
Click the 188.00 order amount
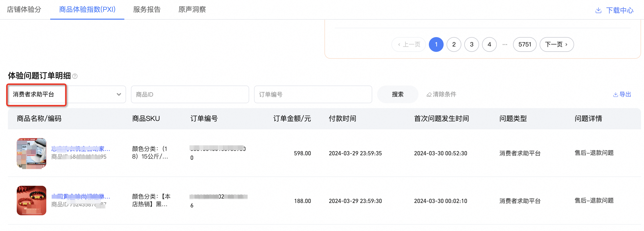(x=302, y=201)
